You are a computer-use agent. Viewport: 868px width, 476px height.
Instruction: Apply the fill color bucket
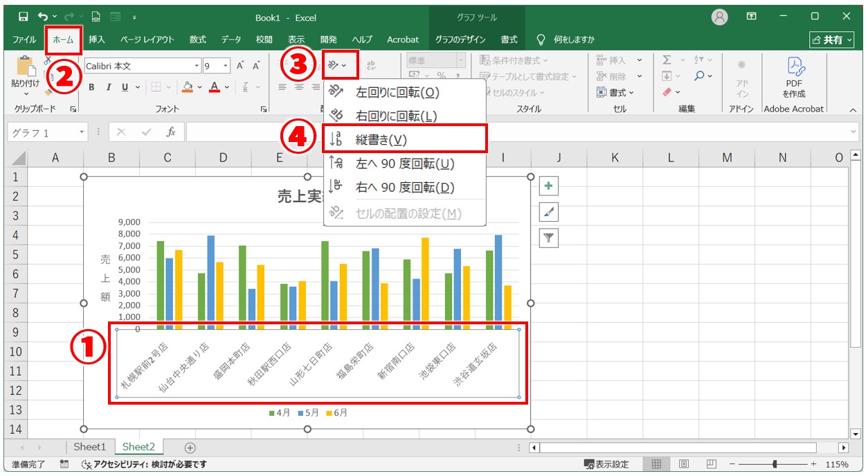[187, 87]
